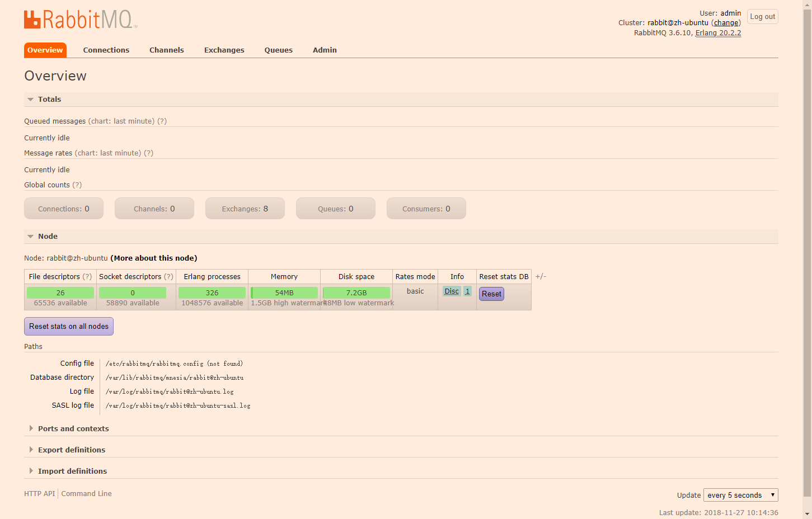Open the Connections tab

[106, 50]
